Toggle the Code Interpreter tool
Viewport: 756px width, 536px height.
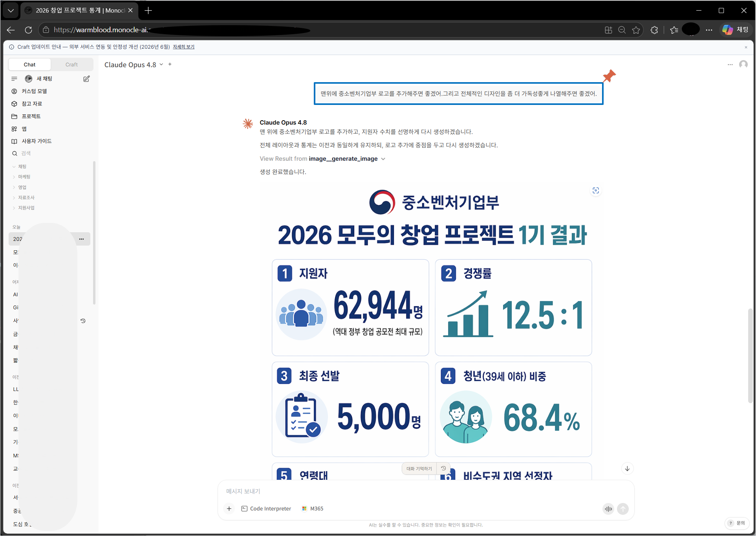[266, 508]
